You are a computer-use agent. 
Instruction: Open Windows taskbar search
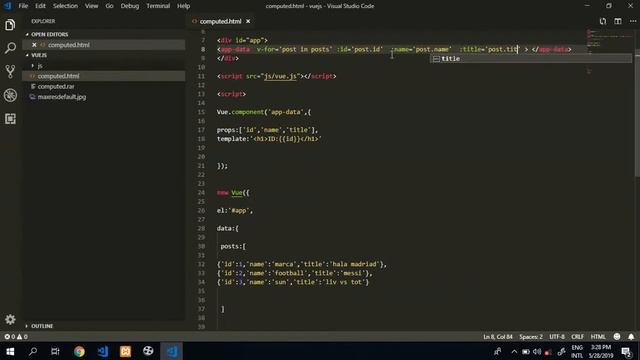[33, 351]
